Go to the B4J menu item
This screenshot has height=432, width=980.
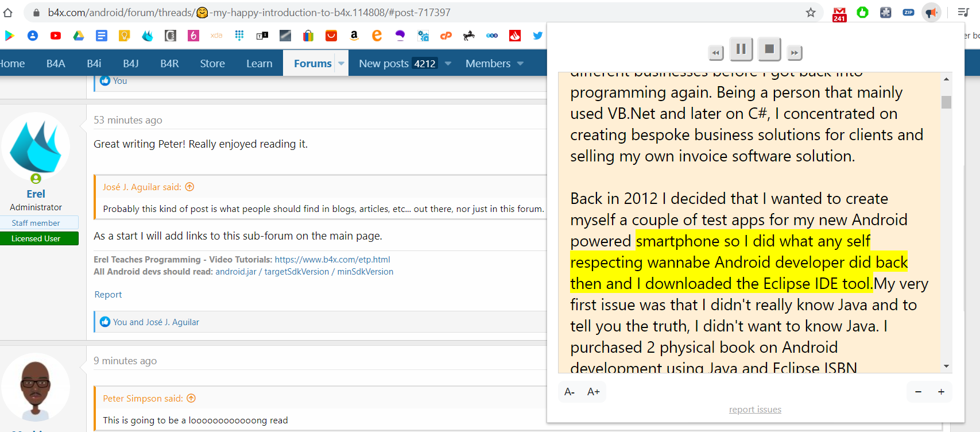click(131, 64)
